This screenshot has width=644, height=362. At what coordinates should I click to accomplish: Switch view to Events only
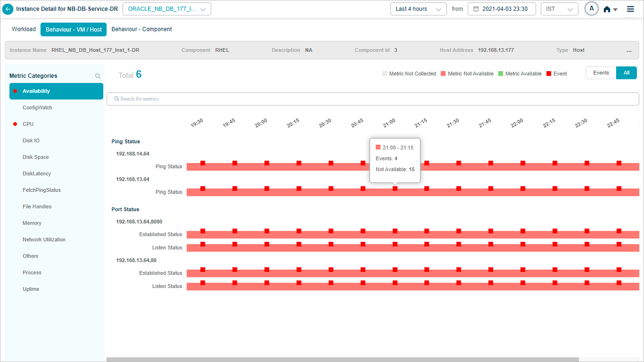click(x=601, y=73)
